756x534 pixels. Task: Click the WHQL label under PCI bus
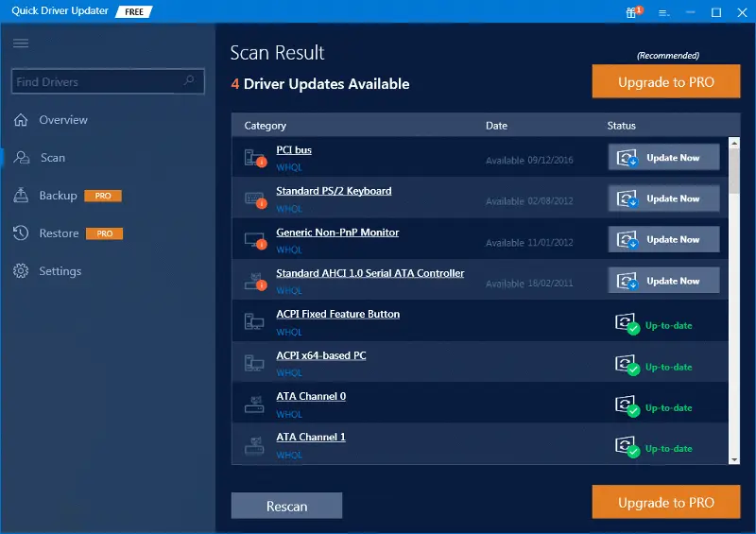coord(289,167)
